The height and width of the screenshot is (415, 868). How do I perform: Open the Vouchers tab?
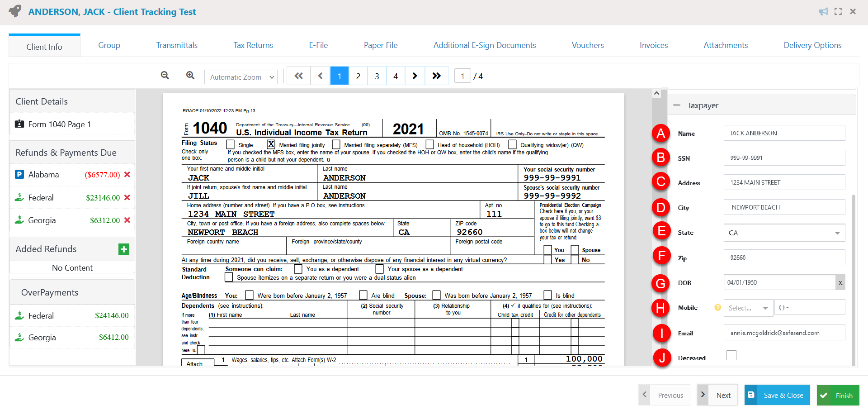pyautogui.click(x=588, y=45)
